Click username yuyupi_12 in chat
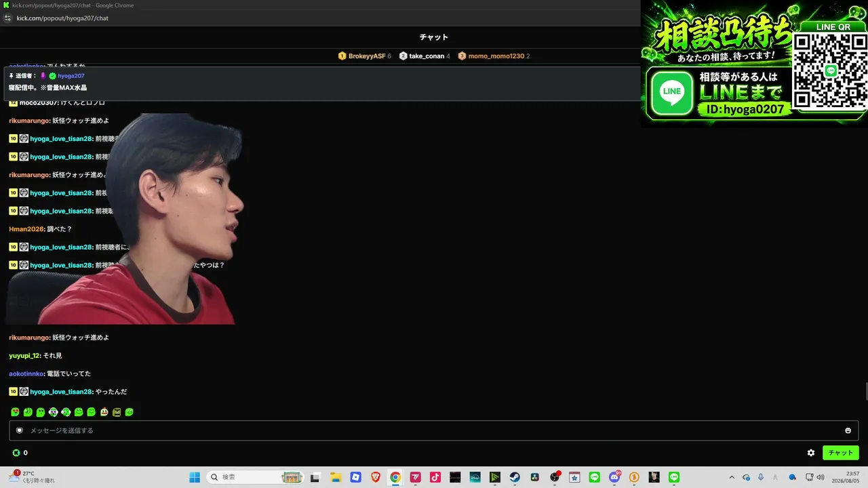The height and width of the screenshot is (488, 868). click(25, 356)
